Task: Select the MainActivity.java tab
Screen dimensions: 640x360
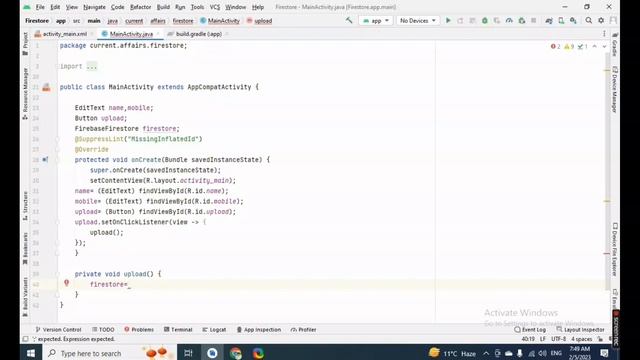Action: pos(131,34)
